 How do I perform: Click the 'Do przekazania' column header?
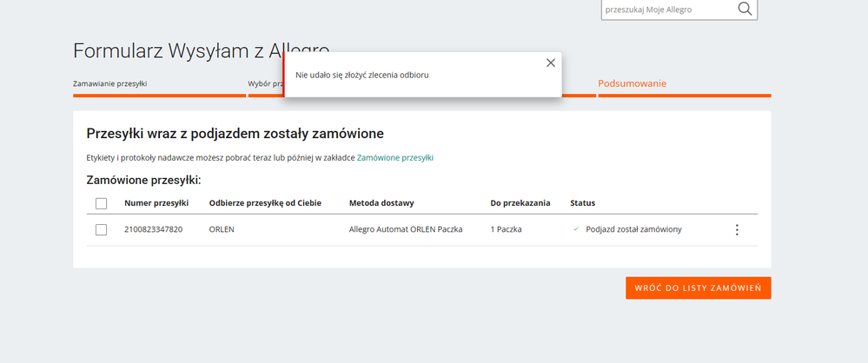click(x=520, y=203)
